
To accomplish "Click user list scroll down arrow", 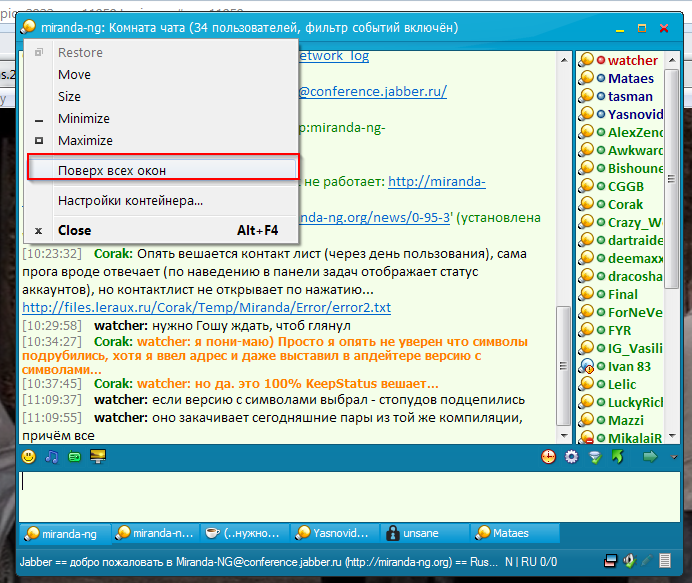I will click(x=672, y=436).
